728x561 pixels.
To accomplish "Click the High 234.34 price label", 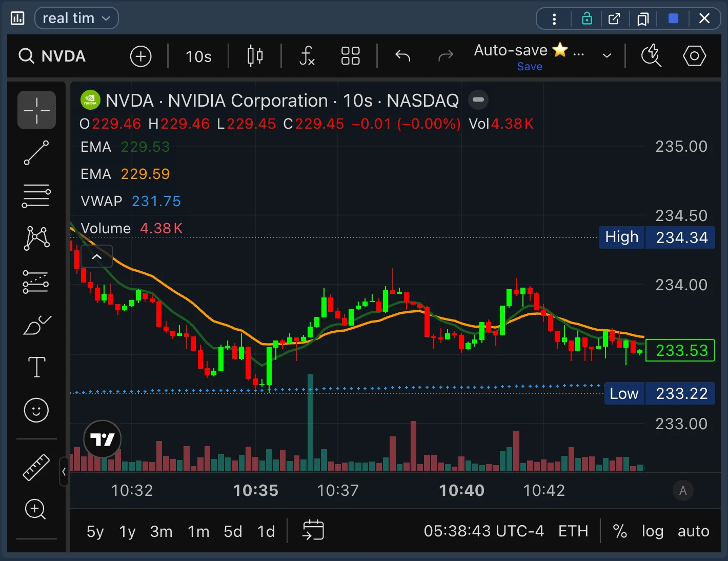I will [657, 237].
